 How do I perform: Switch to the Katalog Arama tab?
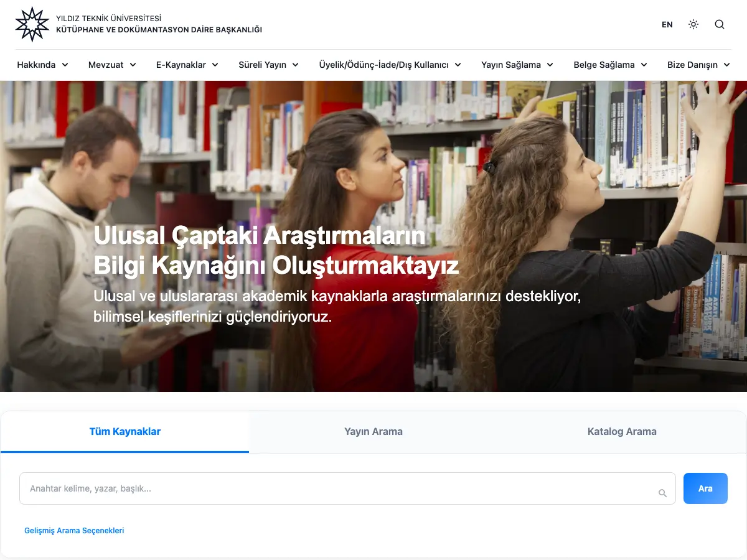(x=622, y=432)
